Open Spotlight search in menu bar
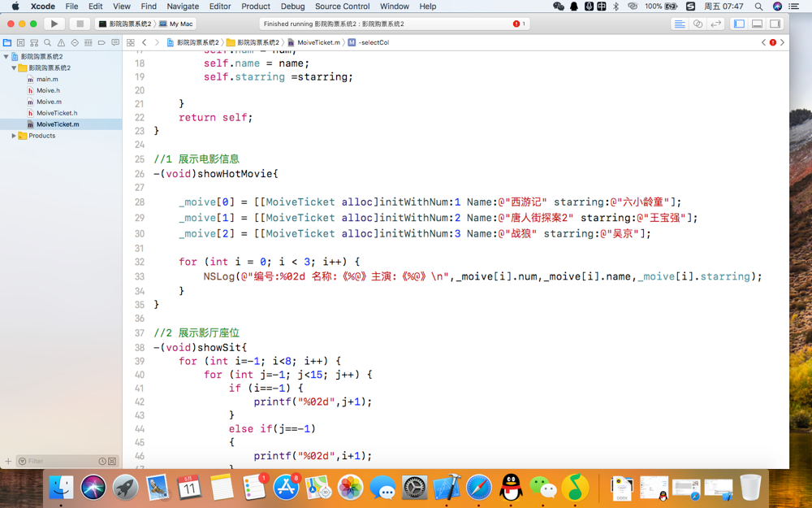 (x=758, y=7)
